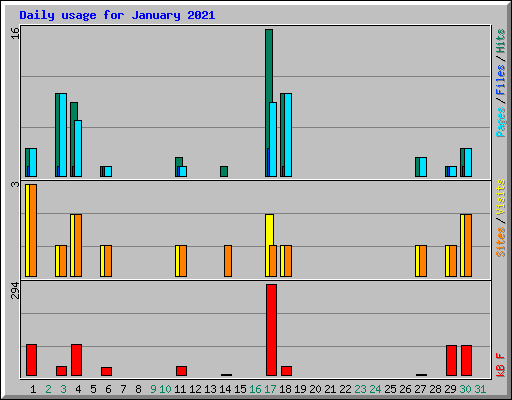Click the cyan pages bar for day 11
Screen dimensions: 512x400
point(183,171)
